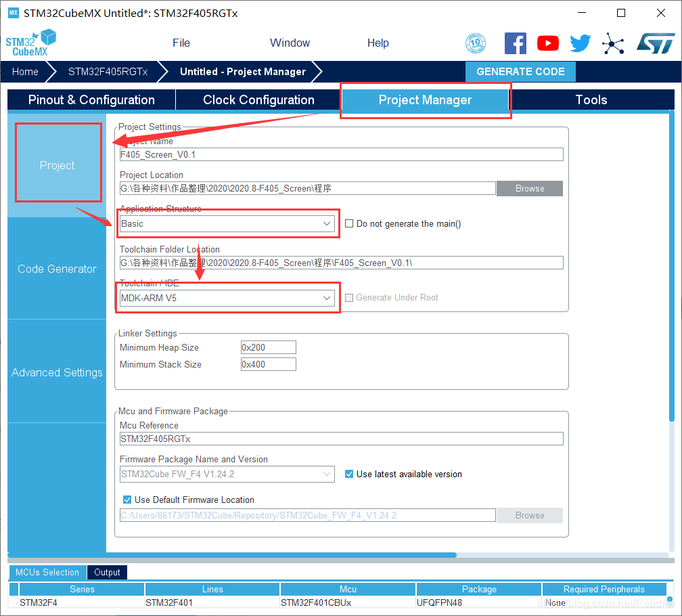682x616 pixels.
Task: Click the firmware repository path field
Action: pos(307,515)
